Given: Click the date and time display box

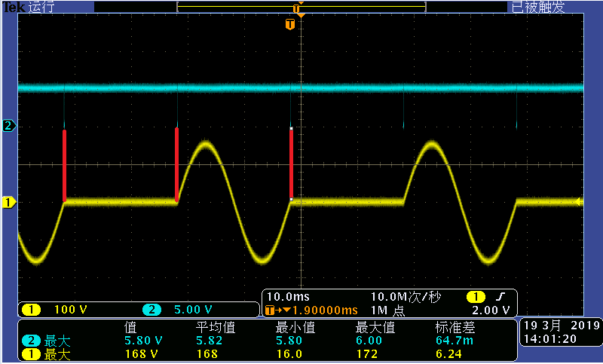Looking at the screenshot, I should coord(561,332).
